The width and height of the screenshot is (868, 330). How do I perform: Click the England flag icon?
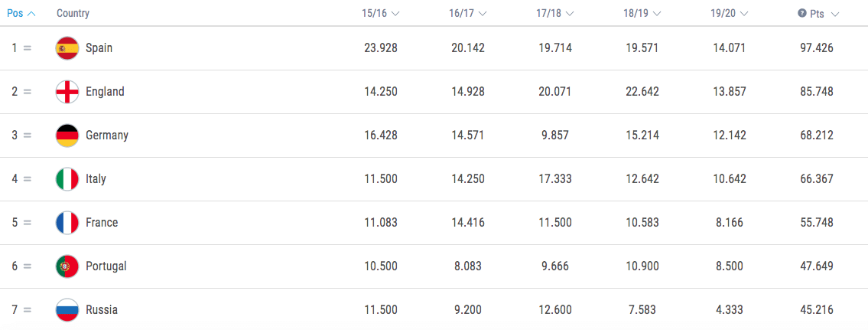(x=67, y=92)
